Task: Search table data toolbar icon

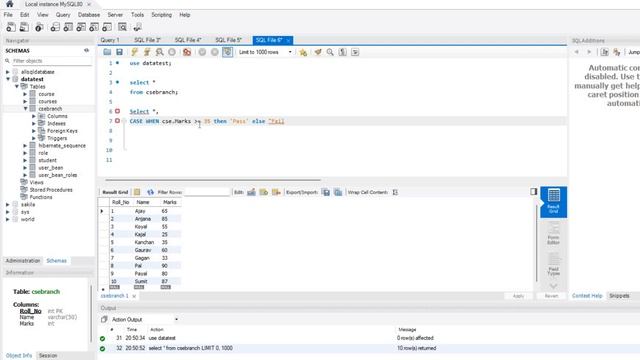Action: [x=122, y=27]
